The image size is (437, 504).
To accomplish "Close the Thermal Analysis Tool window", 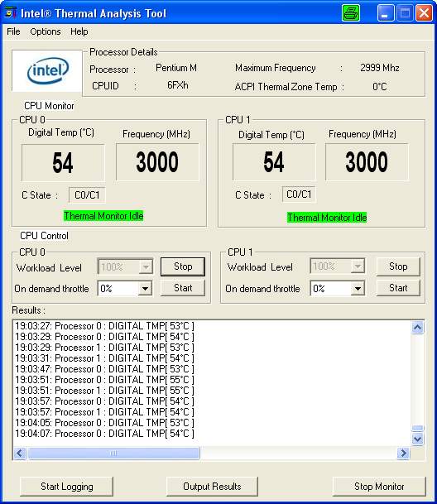I will coord(424,13).
